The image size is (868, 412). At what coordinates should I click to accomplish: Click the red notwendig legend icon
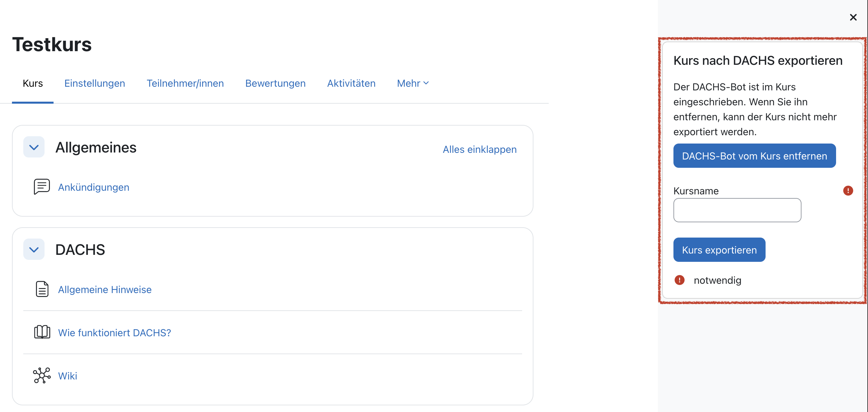pyautogui.click(x=679, y=280)
